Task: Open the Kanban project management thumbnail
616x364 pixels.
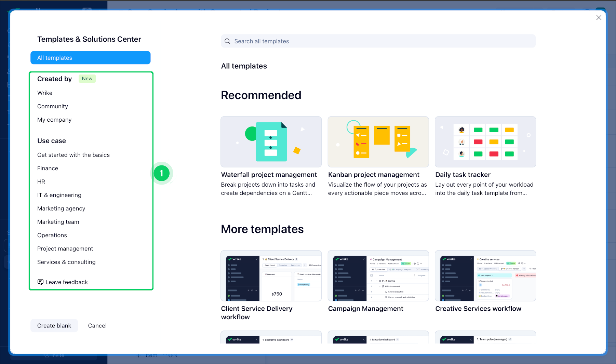Action: click(x=378, y=142)
